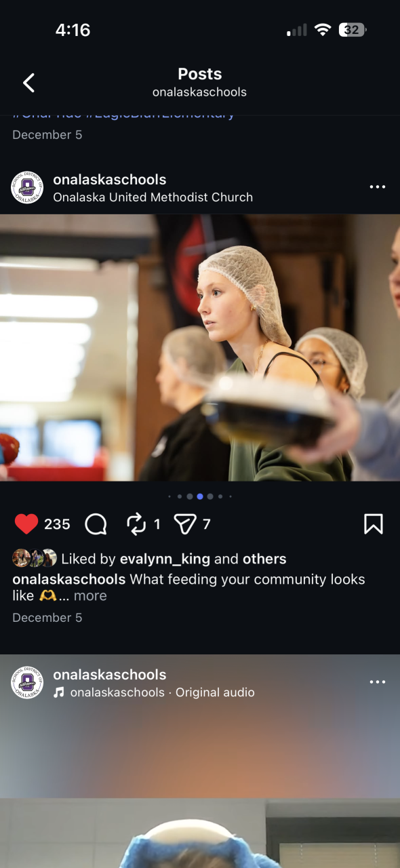This screenshot has width=400, height=868.
Task: Expand the caption by tapping "more"
Action: [x=90, y=595]
